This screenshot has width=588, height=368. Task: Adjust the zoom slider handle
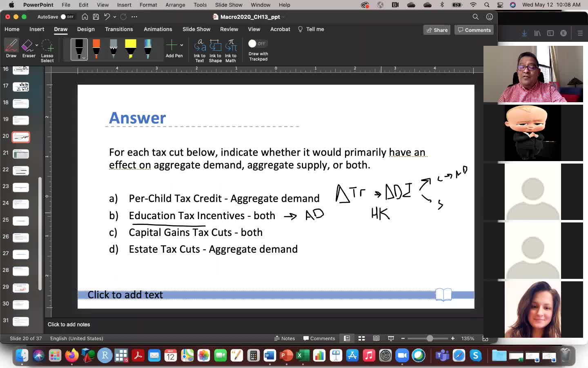pyautogui.click(x=430, y=339)
